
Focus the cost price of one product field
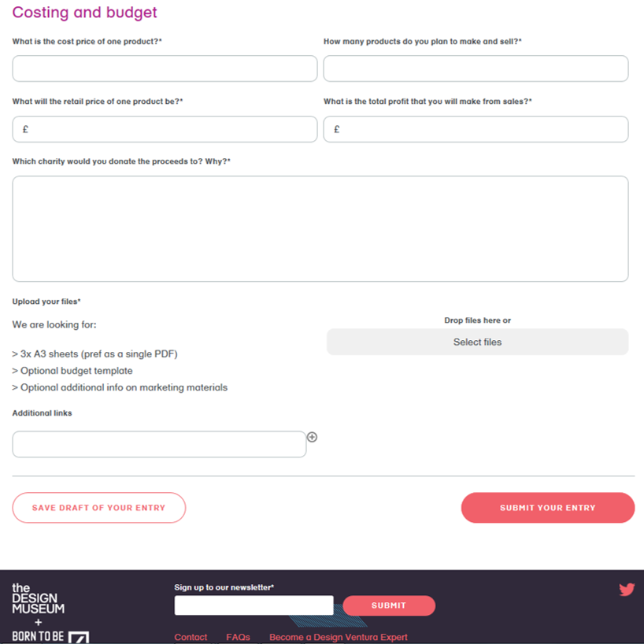pos(165,68)
